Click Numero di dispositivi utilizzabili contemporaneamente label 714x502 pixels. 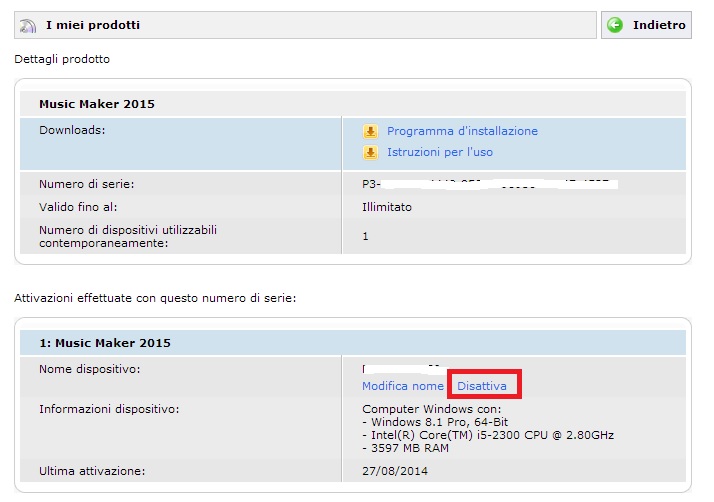[x=128, y=236]
